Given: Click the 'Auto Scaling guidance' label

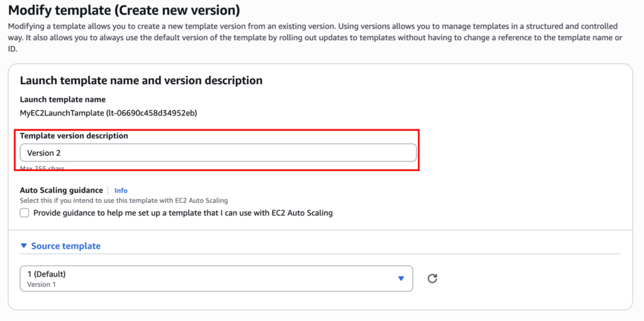Looking at the screenshot, I should pyautogui.click(x=61, y=190).
